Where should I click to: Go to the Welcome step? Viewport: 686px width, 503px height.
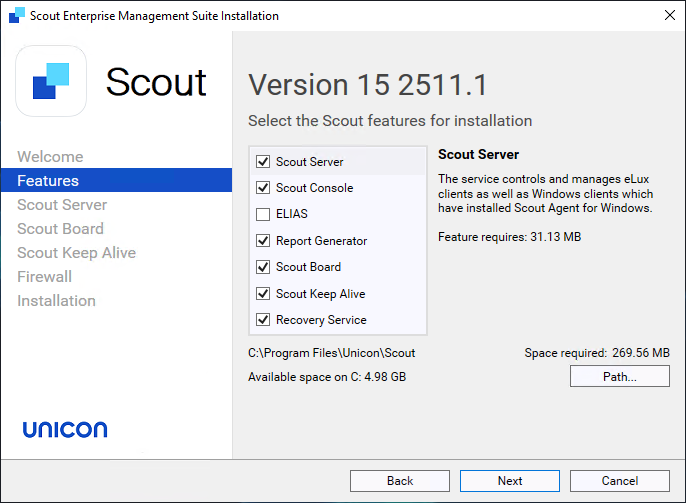coord(50,157)
